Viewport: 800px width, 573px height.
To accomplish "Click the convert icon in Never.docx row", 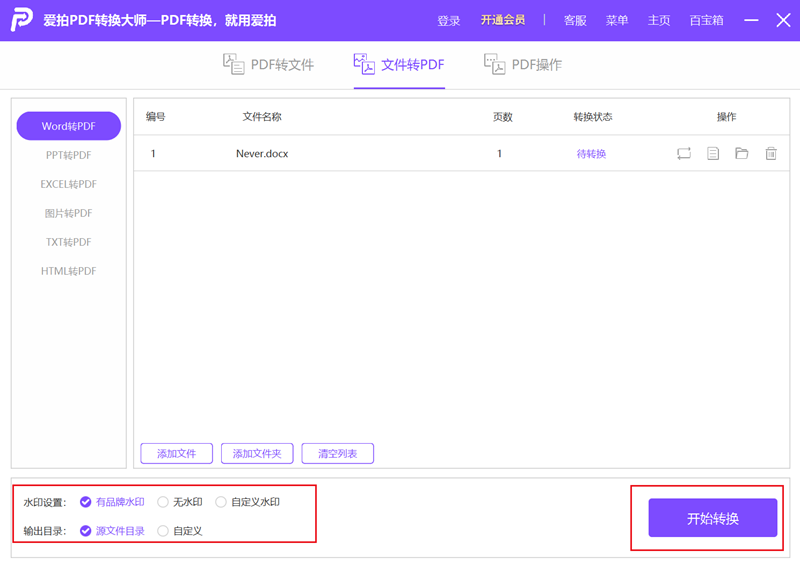I will point(684,153).
